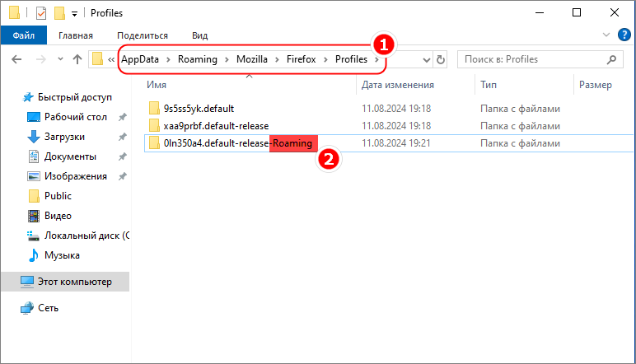Expand chevron after Firefox breadcrumb

[325, 59]
